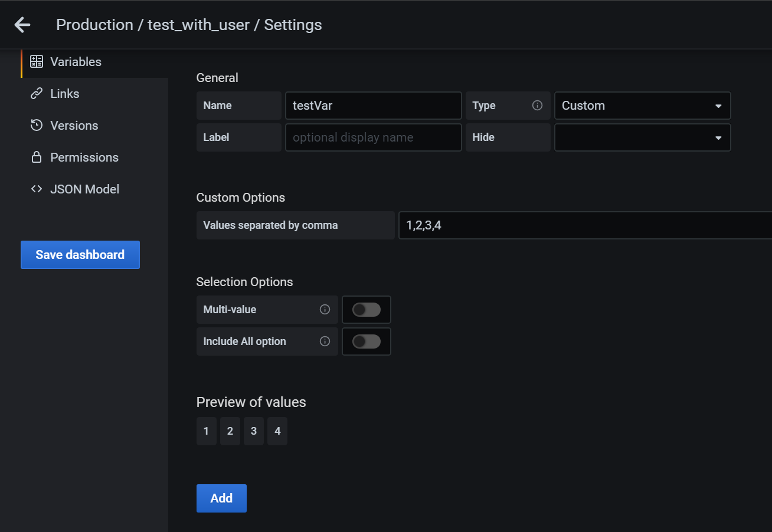The width and height of the screenshot is (772, 532).
Task: Expand the Custom type selector chevron
Action: (x=719, y=105)
